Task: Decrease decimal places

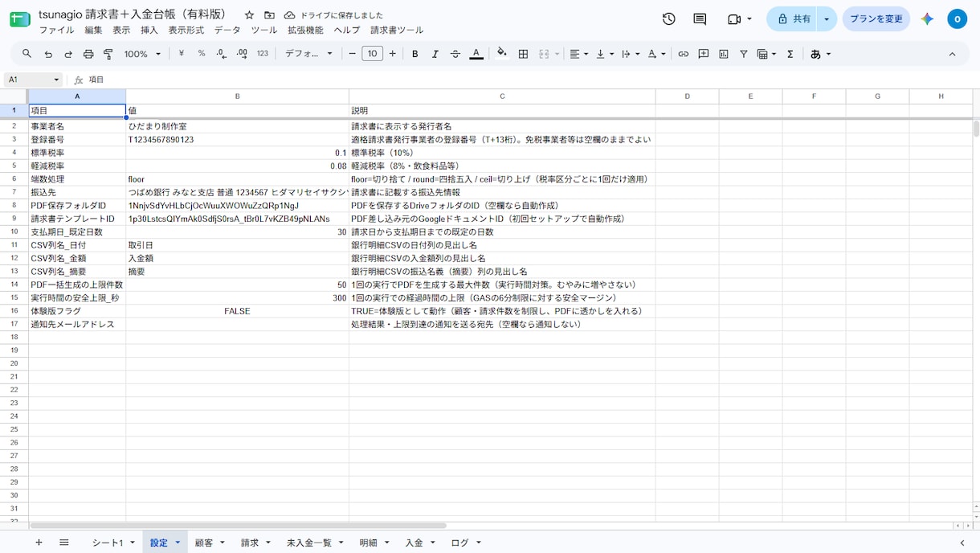Action: [x=221, y=54]
